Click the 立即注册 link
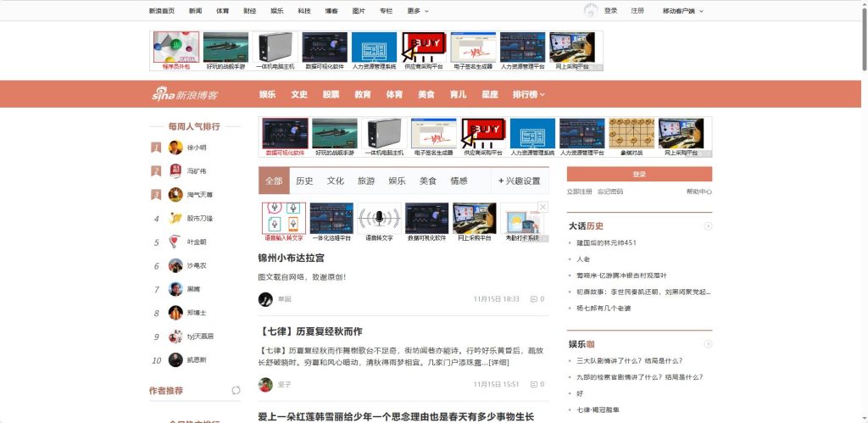Image resolution: width=868 pixels, height=423 pixels. [579, 192]
